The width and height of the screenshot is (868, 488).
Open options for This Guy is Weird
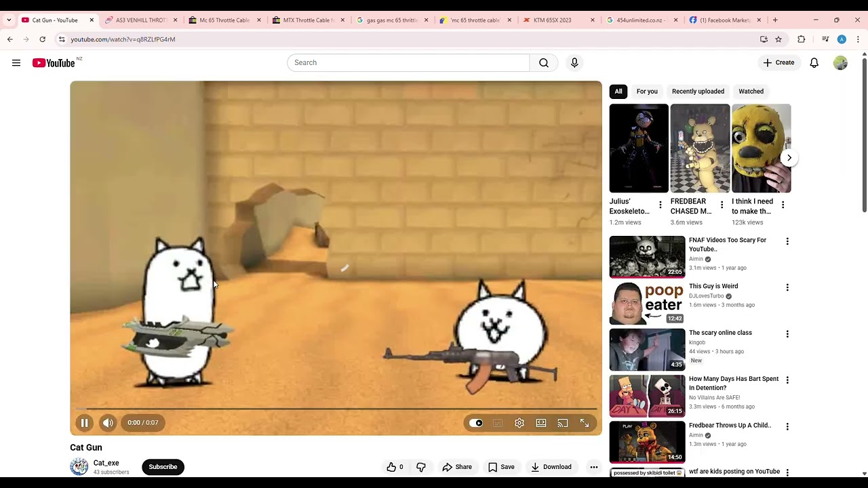point(787,287)
